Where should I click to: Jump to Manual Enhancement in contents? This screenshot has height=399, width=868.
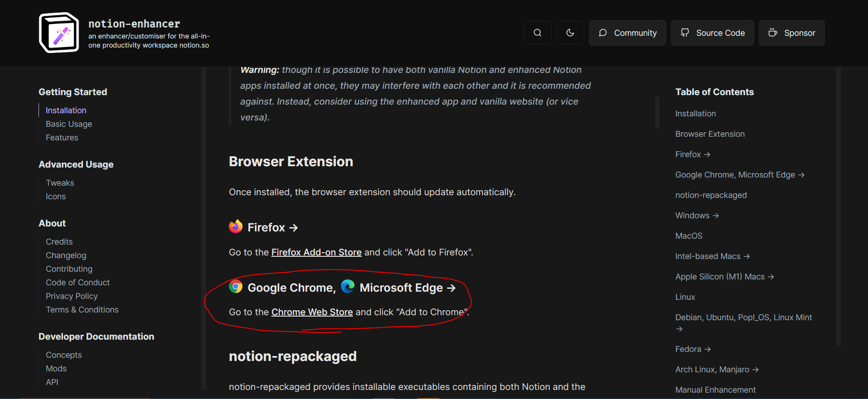pyautogui.click(x=716, y=390)
